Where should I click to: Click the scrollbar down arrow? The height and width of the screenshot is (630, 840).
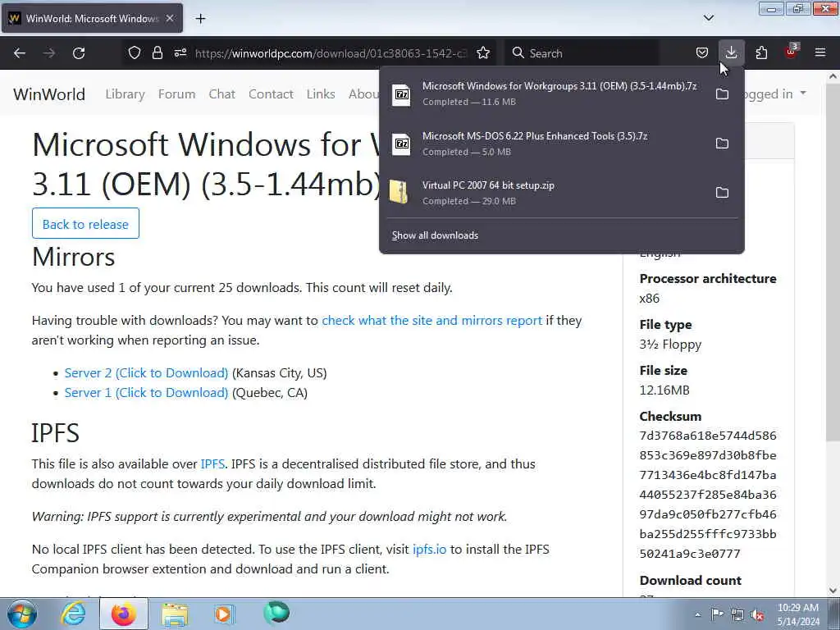point(833,591)
